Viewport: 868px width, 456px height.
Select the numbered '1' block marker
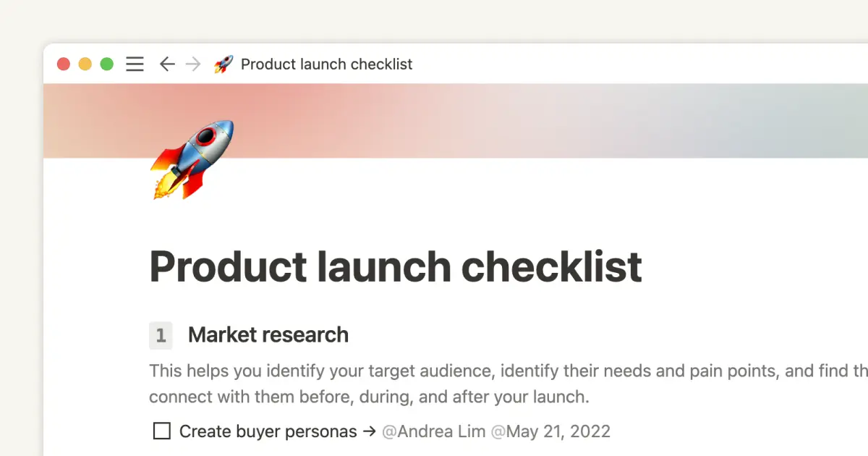coord(161,335)
